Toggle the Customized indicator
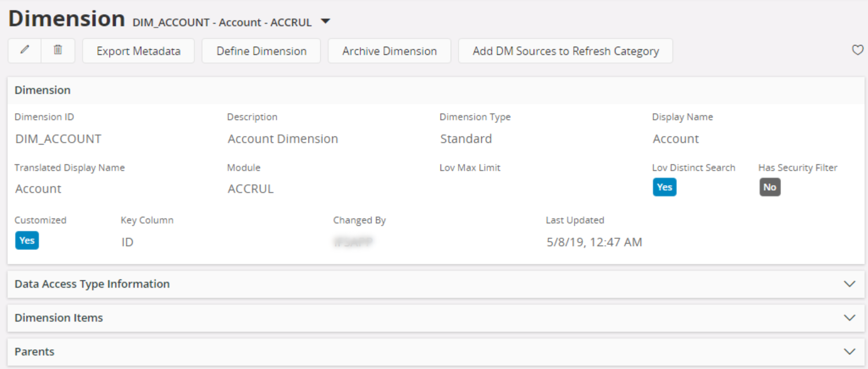This screenshot has width=868, height=369. (27, 240)
